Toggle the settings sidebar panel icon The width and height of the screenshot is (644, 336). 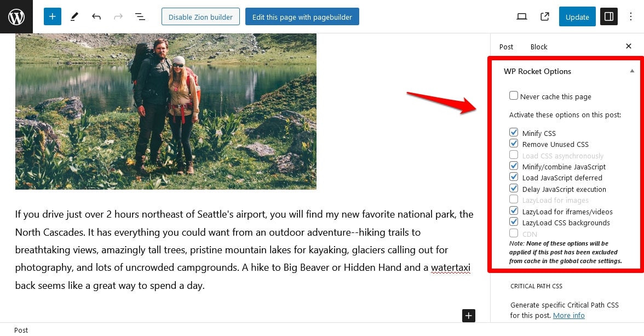tap(609, 16)
